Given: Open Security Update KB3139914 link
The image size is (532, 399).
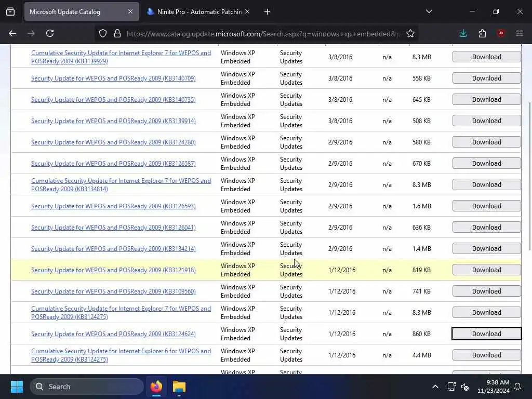Looking at the screenshot, I should click(113, 121).
